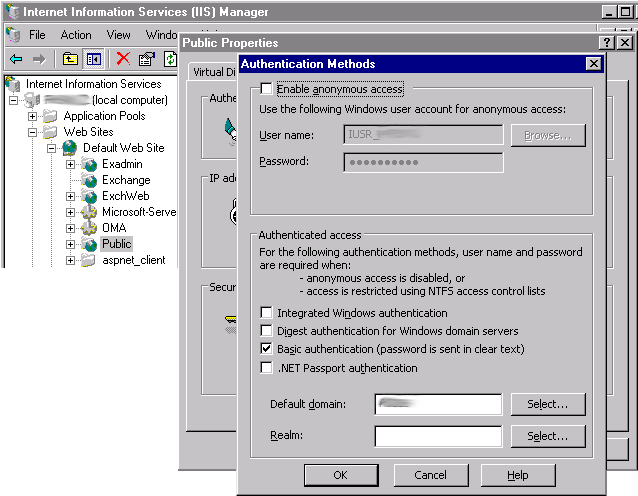Click the Help button
This screenshot has height=496, width=638.
tap(518, 475)
